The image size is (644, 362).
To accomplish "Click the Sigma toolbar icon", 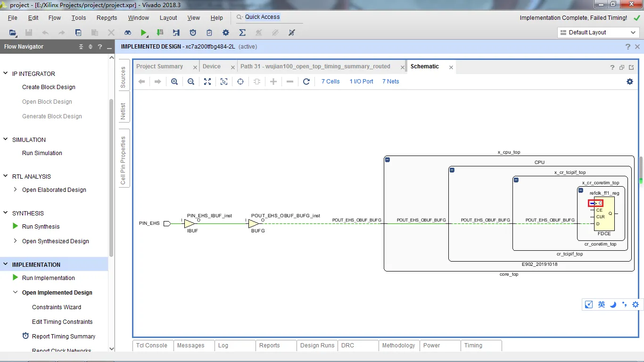I will tap(242, 33).
